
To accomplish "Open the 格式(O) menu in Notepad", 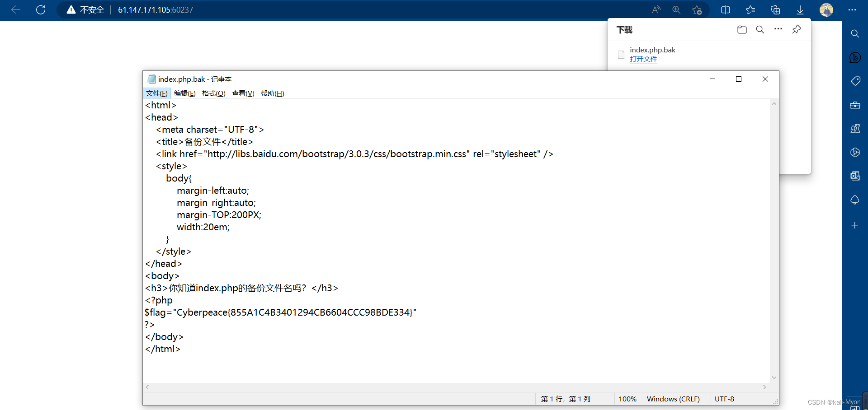I will point(213,93).
